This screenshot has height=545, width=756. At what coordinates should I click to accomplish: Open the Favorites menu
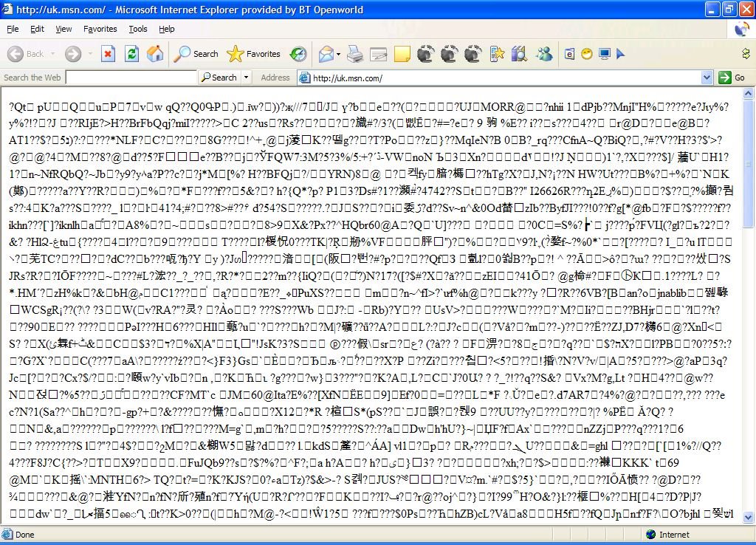100,29
